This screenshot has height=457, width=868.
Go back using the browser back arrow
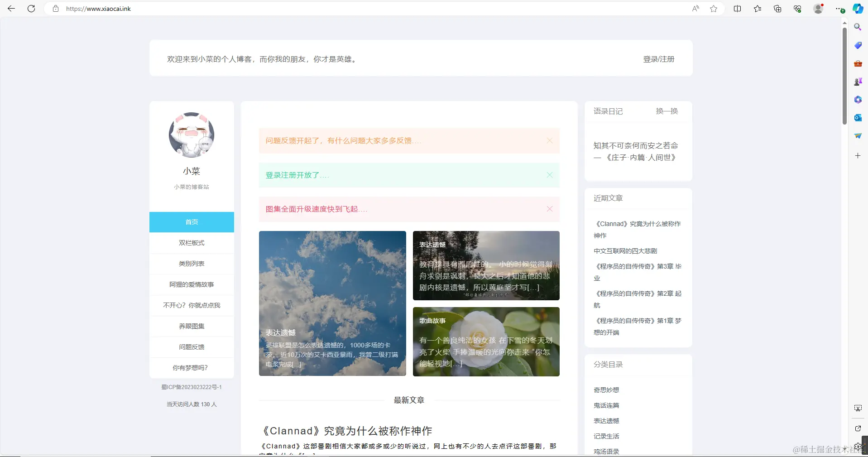click(11, 9)
